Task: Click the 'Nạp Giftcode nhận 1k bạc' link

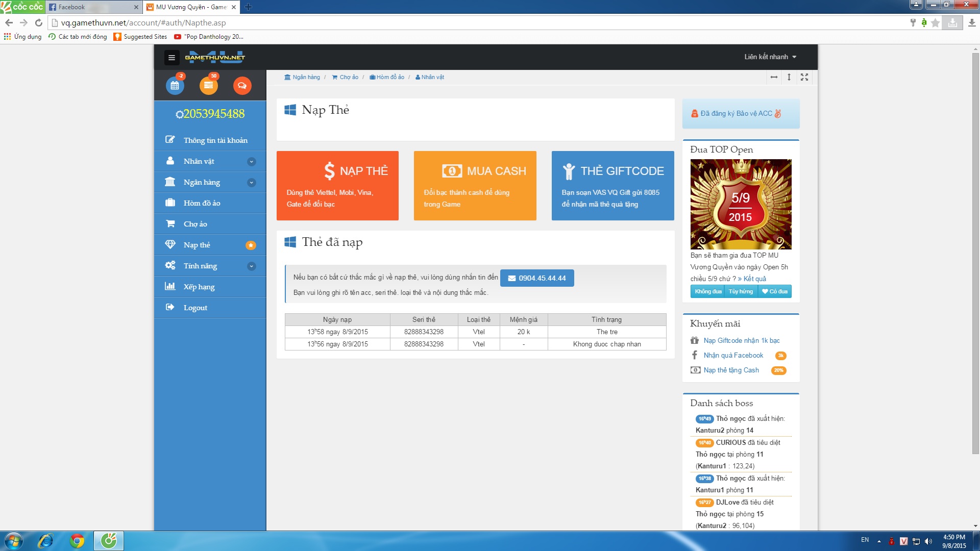Action: tap(741, 340)
